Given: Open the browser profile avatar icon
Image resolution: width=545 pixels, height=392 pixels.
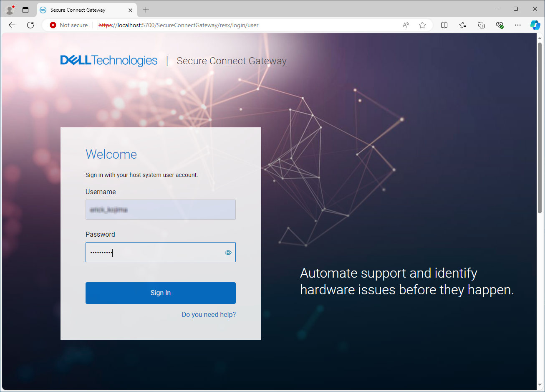Looking at the screenshot, I should click(9, 9).
